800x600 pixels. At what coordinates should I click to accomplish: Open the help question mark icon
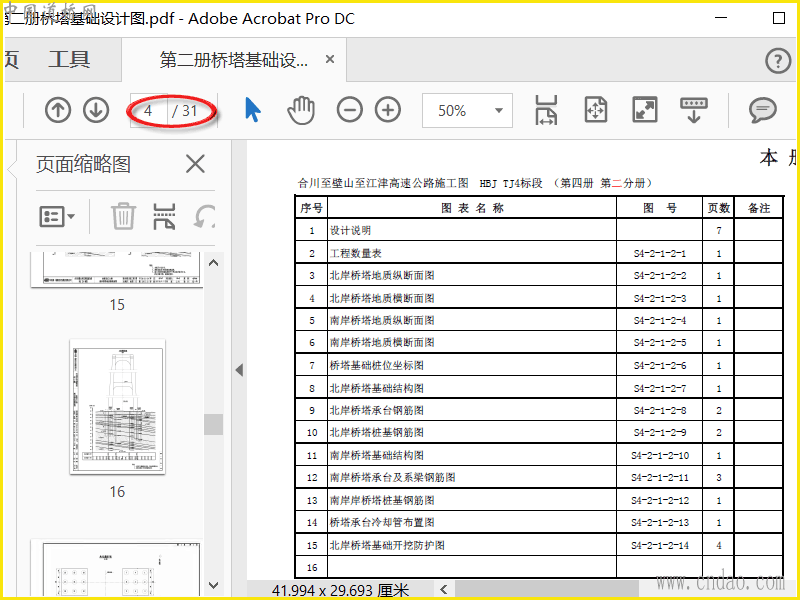pyautogui.click(x=778, y=61)
